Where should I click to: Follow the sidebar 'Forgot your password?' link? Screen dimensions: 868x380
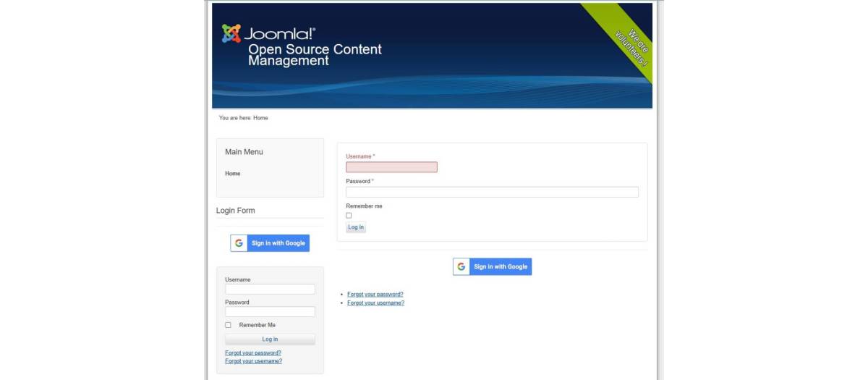click(x=252, y=353)
